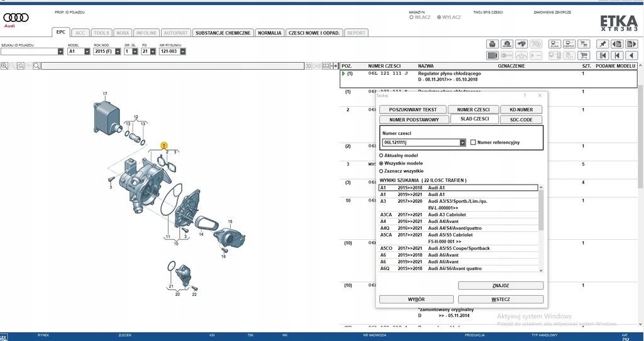Click the pushpin icon
The image size is (644, 341).
[x=602, y=44]
